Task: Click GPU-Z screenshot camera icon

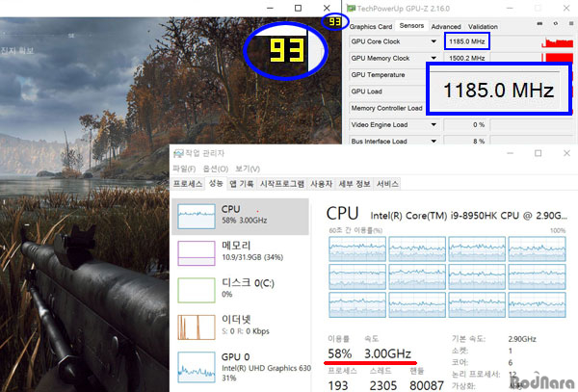Action: pyautogui.click(x=539, y=23)
